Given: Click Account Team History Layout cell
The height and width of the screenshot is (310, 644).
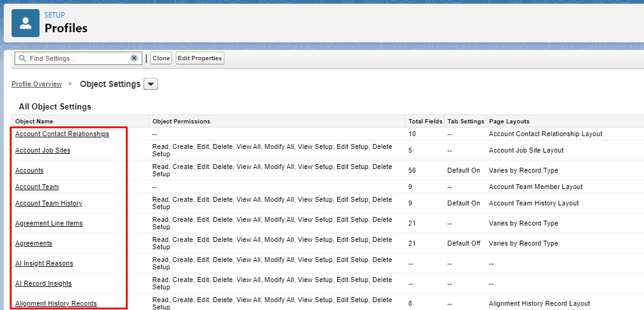Looking at the screenshot, I should (x=534, y=203).
